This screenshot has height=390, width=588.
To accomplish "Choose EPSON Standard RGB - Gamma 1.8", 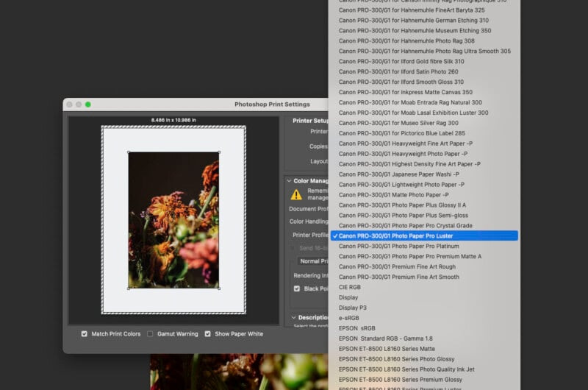I will 424,338.
